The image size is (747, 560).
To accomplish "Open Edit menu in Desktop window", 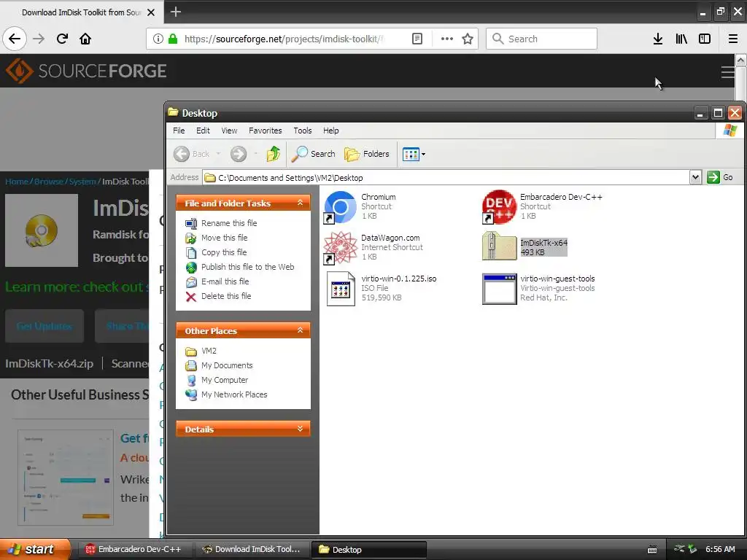I will [203, 131].
